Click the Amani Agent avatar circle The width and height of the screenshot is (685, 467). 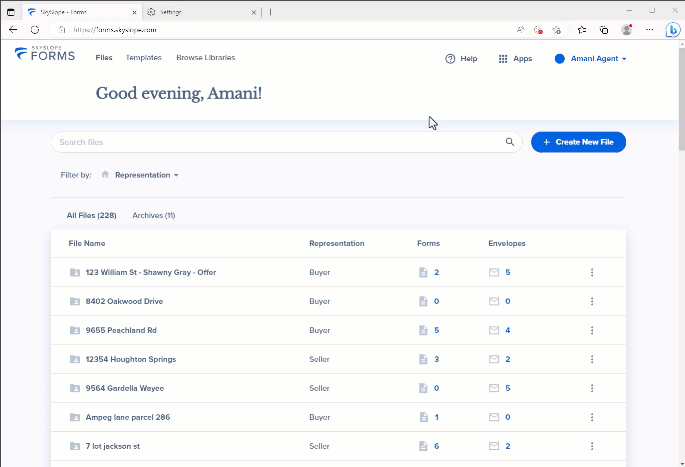pyautogui.click(x=559, y=59)
